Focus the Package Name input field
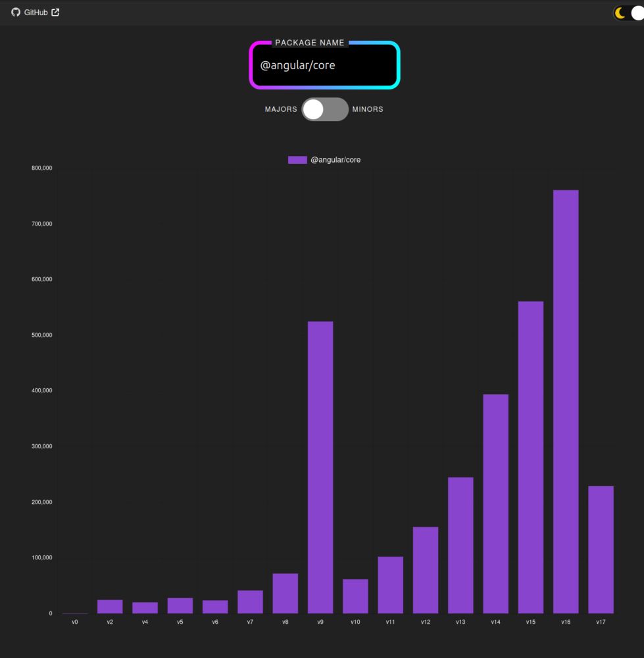644x658 pixels. pyautogui.click(x=324, y=65)
